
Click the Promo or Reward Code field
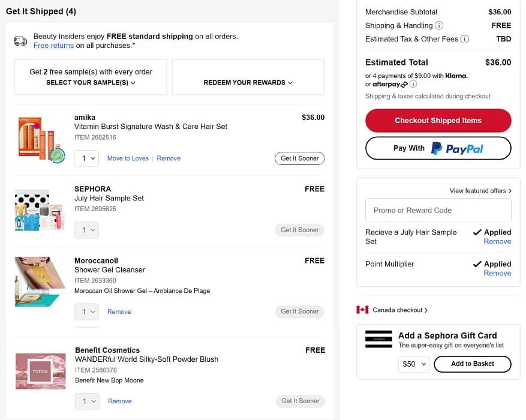click(x=438, y=211)
